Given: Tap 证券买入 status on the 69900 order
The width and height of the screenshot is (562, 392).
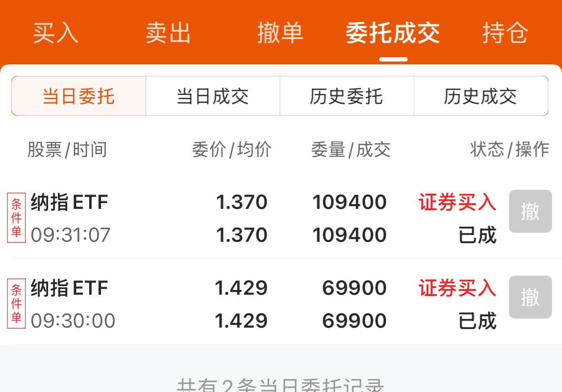Looking at the screenshot, I should [457, 289].
